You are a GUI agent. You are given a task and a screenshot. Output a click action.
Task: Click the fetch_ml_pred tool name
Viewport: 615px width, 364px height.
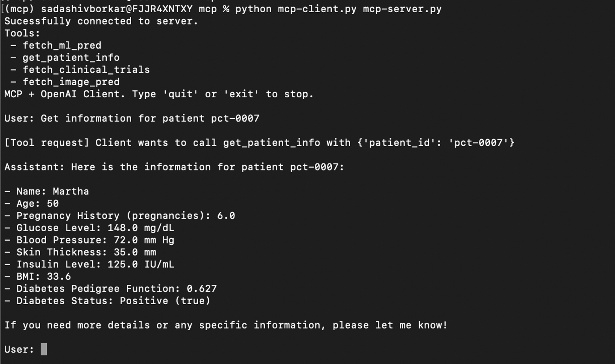tap(62, 46)
